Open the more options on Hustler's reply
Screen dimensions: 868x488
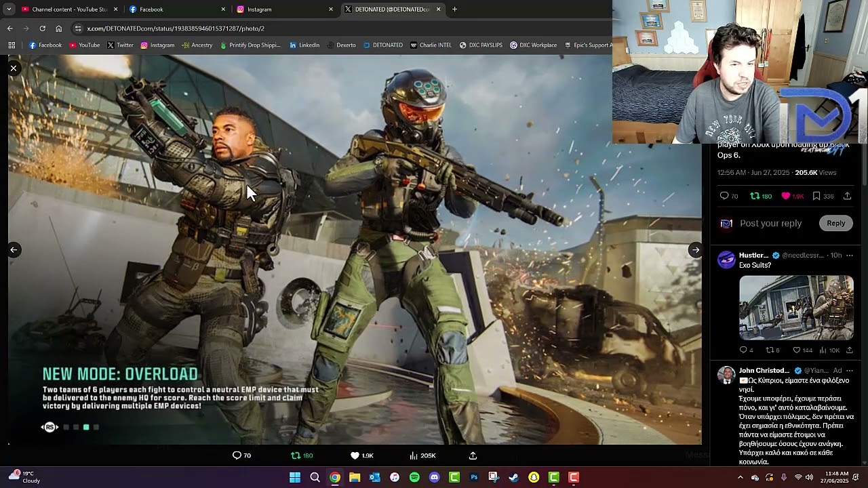coord(849,256)
